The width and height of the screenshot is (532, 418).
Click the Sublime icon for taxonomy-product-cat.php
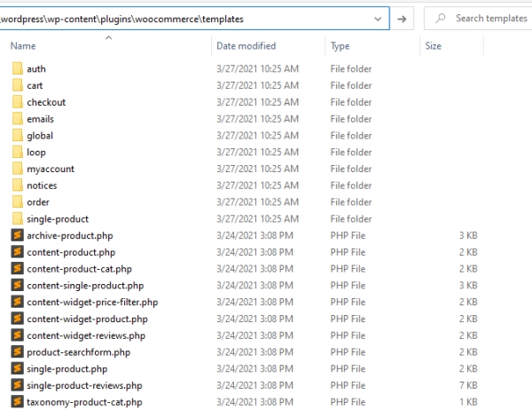tap(18, 402)
